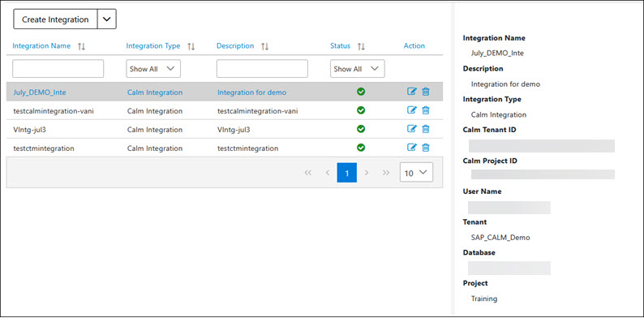Image resolution: width=644 pixels, height=318 pixels.
Task: Click trash icon for VIntg-jul3 row
Action: 426,129
